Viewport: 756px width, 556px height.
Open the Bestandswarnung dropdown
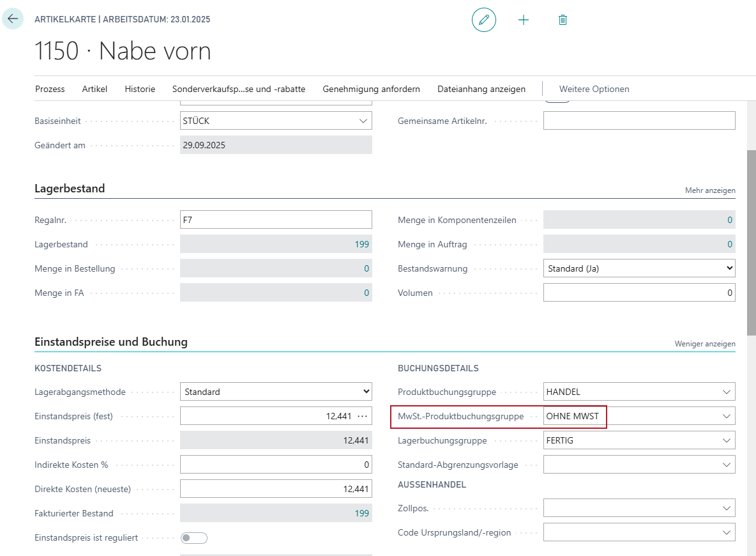click(x=730, y=268)
